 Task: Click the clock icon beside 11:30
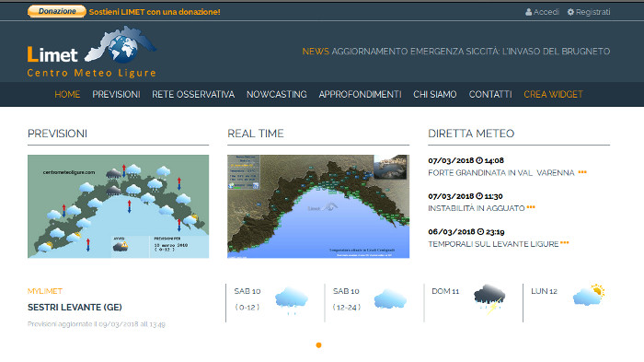[479, 196]
